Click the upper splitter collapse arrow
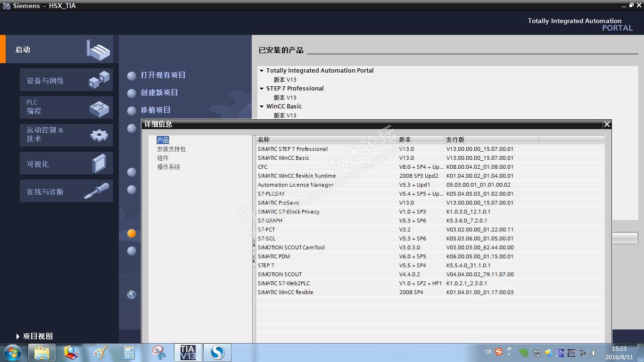 click(254, 245)
